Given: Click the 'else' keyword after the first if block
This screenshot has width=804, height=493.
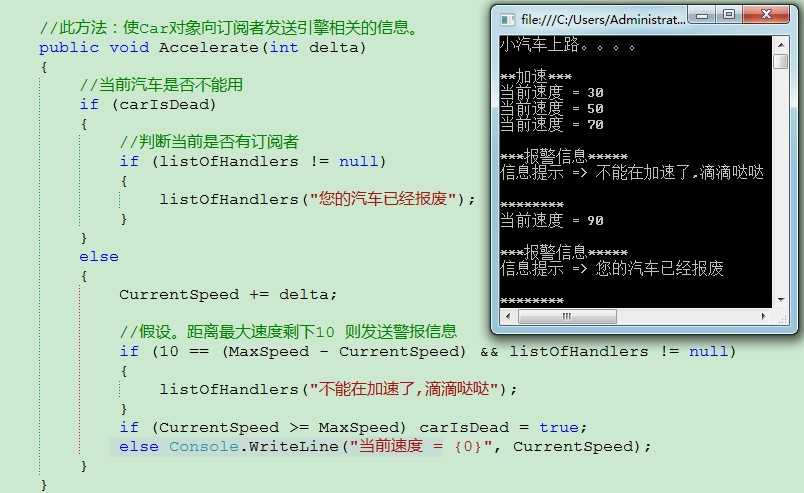Looking at the screenshot, I should 99,257.
